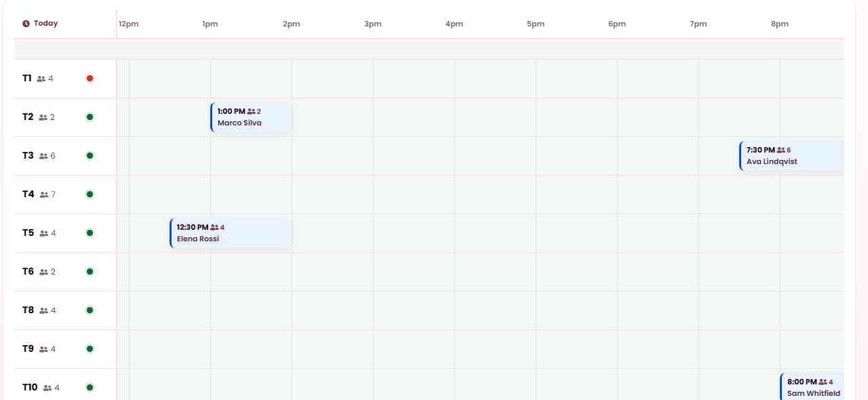Click the green status dot for T4
Image resolution: width=868 pixels, height=400 pixels.
(x=90, y=195)
